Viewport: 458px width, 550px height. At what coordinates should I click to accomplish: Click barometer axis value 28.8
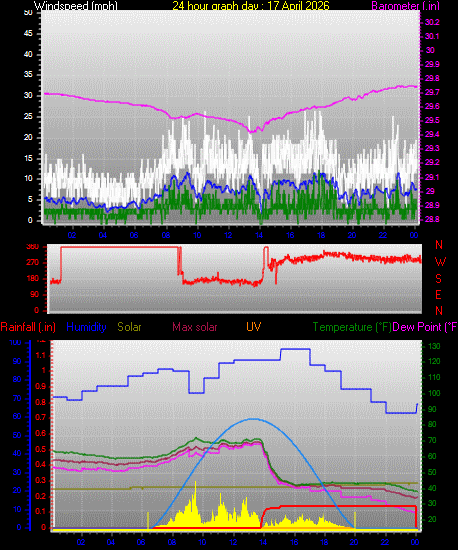click(x=432, y=220)
